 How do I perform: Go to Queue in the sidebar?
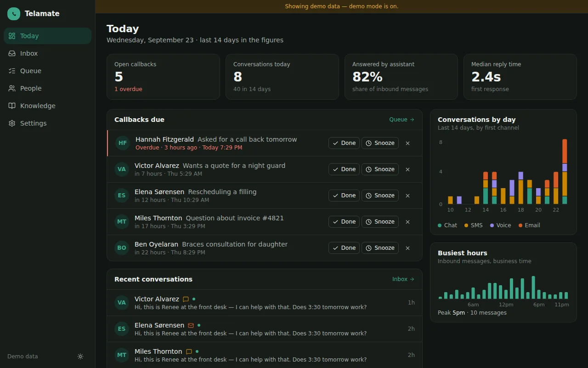47,71
